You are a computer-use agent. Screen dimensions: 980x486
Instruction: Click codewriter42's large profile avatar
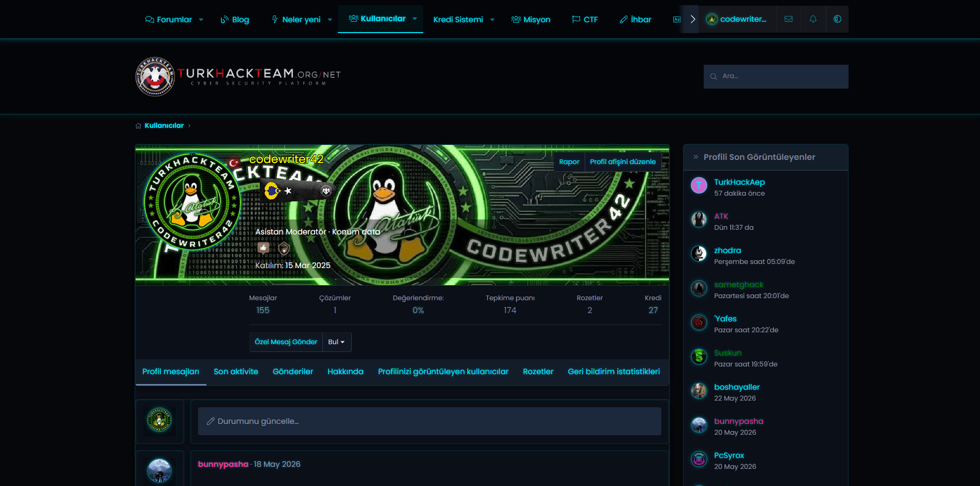click(192, 202)
